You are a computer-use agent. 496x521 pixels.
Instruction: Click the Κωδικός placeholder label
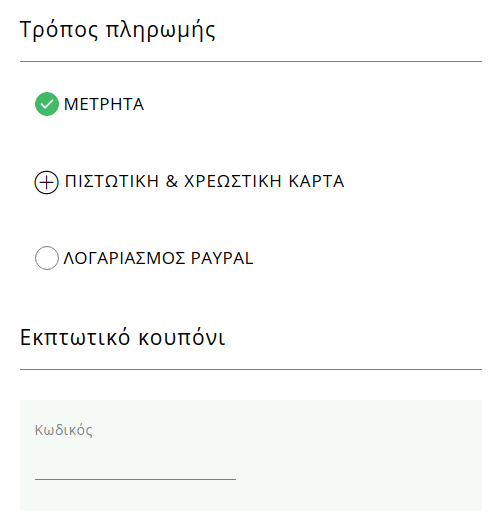(x=64, y=430)
